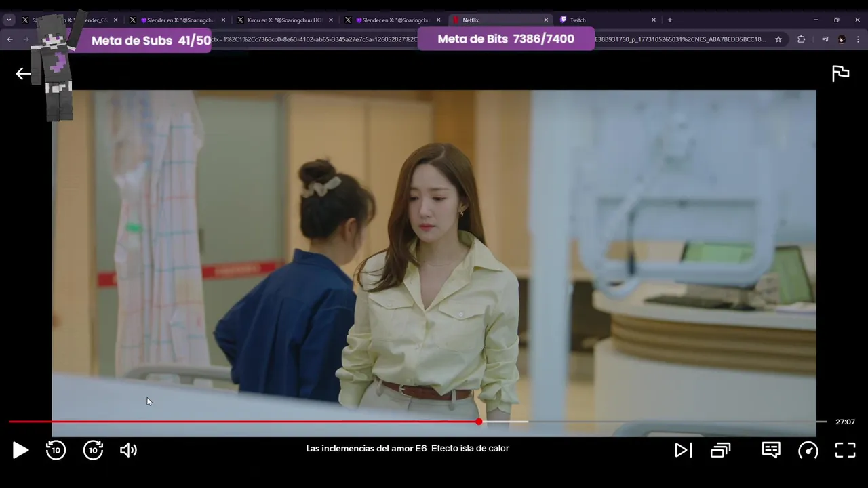Bookmark this page with star icon
Viewport: 868px width, 488px height.
click(x=778, y=39)
